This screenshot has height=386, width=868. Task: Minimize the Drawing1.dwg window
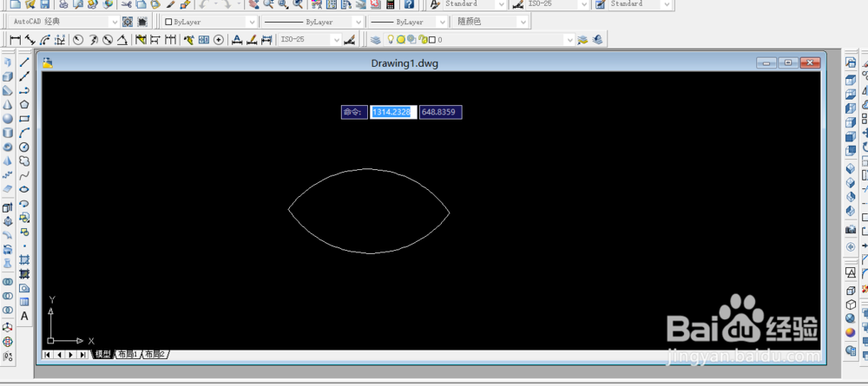pyautogui.click(x=766, y=63)
